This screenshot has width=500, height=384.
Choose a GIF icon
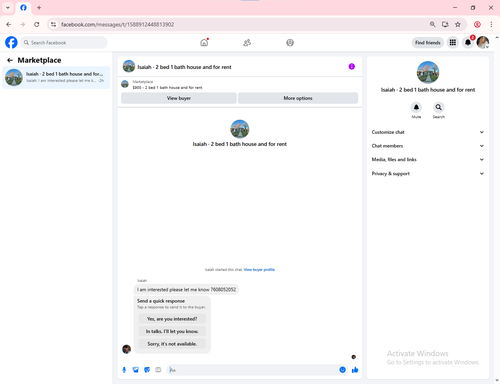pos(158,370)
